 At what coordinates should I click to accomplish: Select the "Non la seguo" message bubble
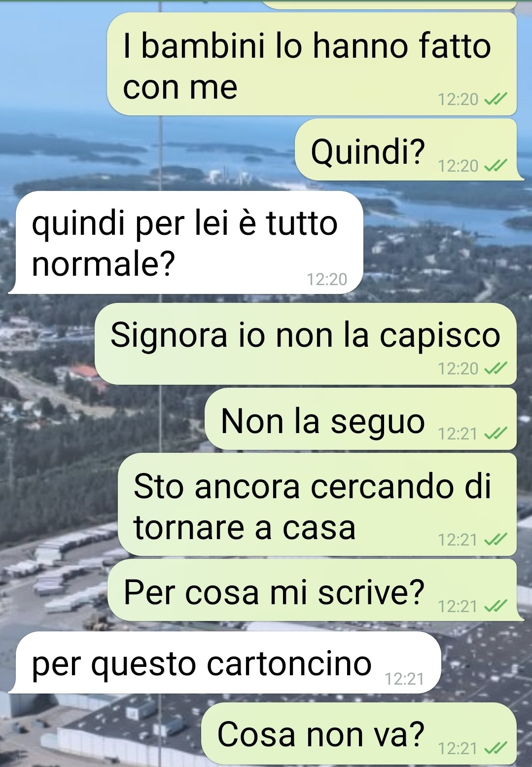click(360, 419)
